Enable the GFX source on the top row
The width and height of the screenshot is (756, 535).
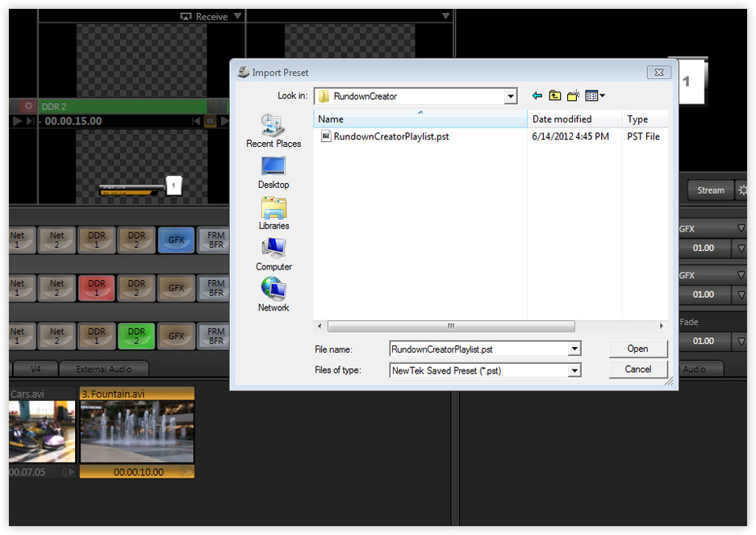pos(176,240)
